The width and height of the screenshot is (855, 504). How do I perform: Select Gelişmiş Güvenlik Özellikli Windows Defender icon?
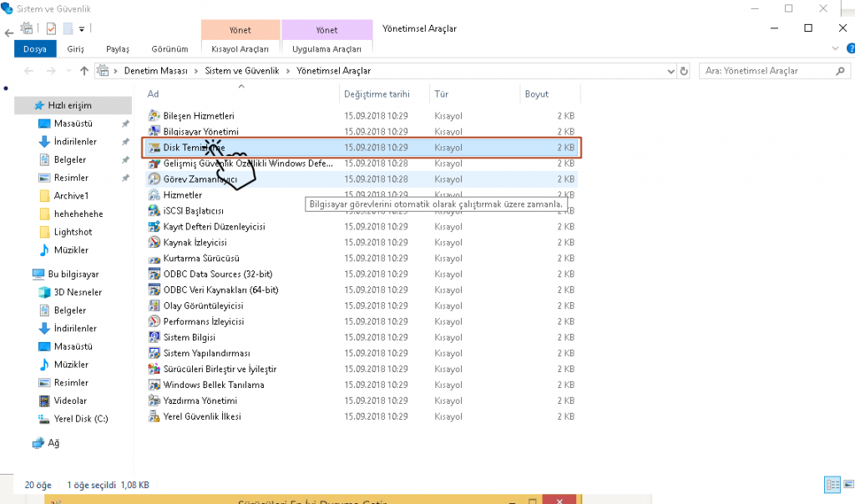pyautogui.click(x=154, y=163)
